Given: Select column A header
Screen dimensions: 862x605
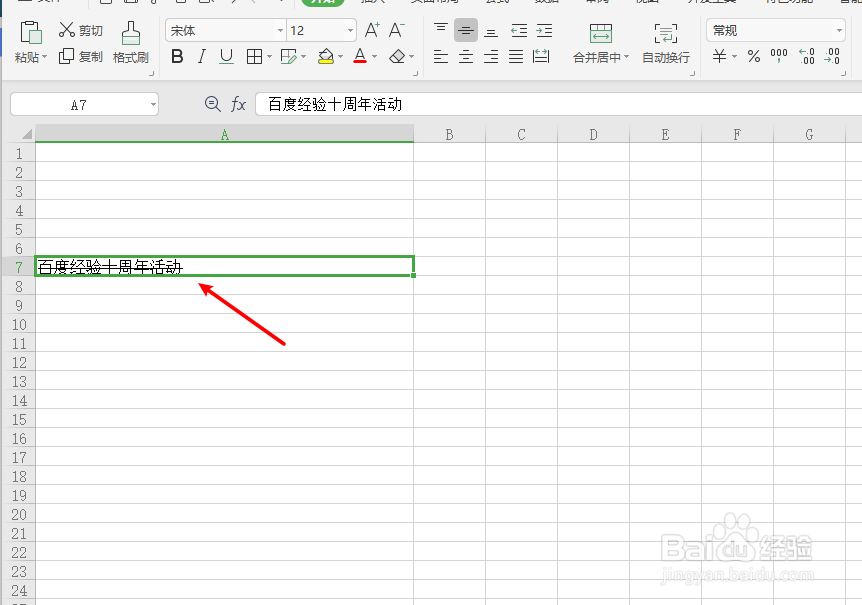Looking at the screenshot, I should 224,135.
